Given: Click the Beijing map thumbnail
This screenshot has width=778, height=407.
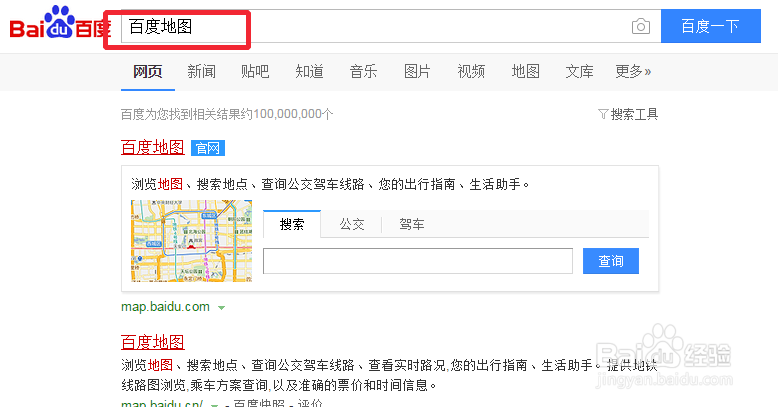Looking at the screenshot, I should (x=192, y=241).
